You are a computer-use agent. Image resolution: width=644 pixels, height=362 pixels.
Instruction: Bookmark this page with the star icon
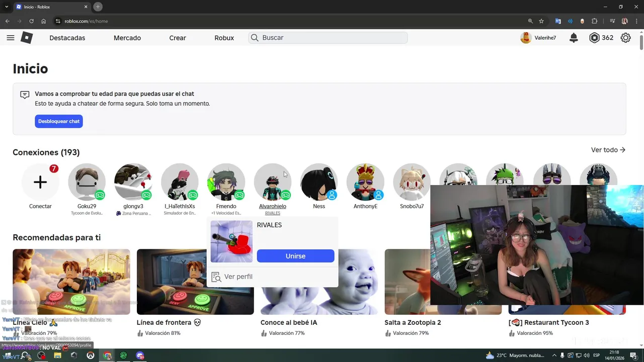(x=541, y=21)
